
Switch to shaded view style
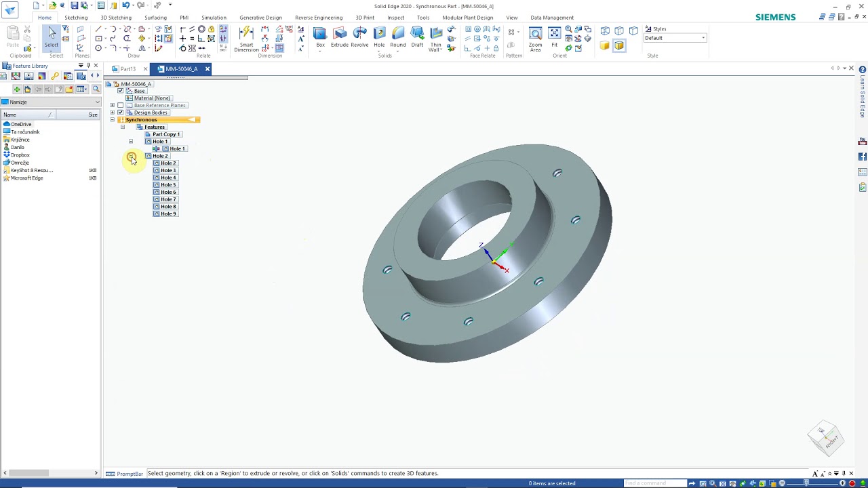point(605,45)
